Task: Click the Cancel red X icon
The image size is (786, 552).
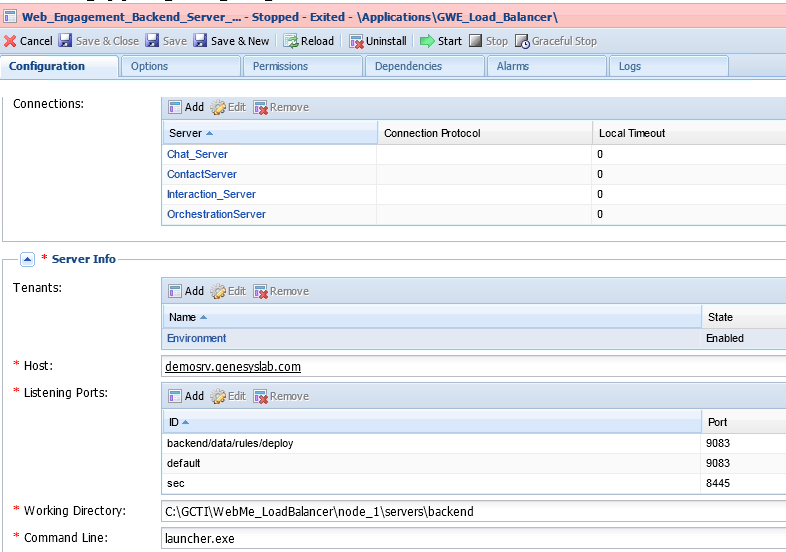Action: point(10,41)
